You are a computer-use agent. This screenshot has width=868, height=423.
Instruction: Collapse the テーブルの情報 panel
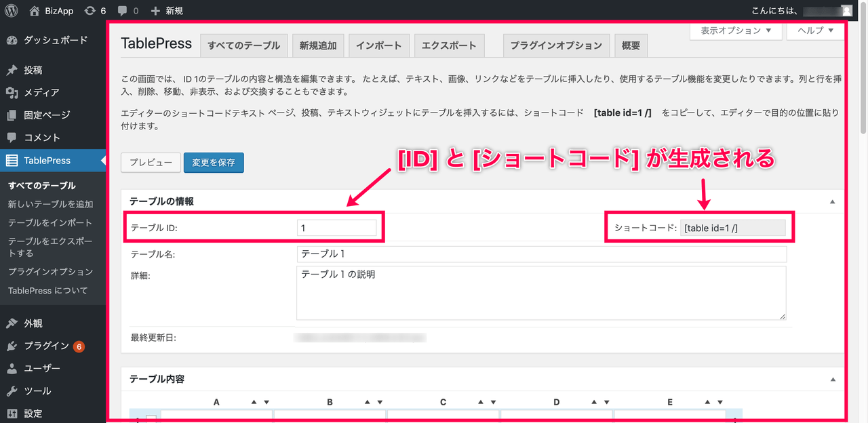click(x=832, y=201)
